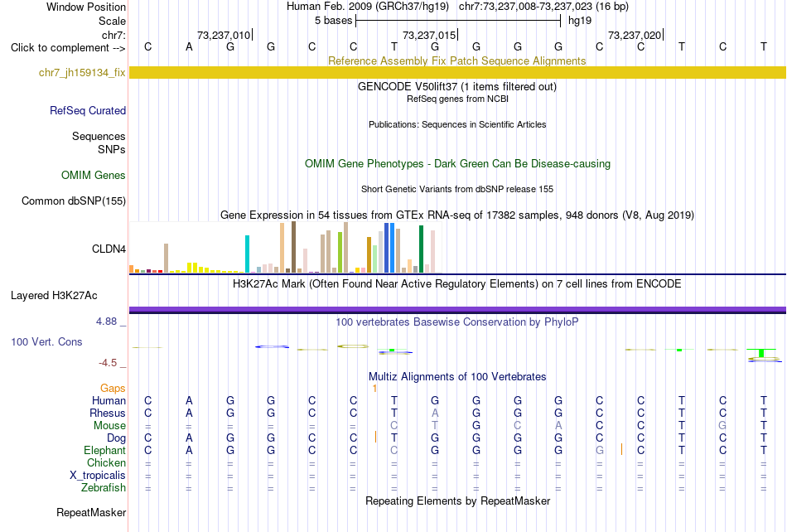Click the Zebrafish species label
This screenshot has height=532, width=787.
[104, 487]
